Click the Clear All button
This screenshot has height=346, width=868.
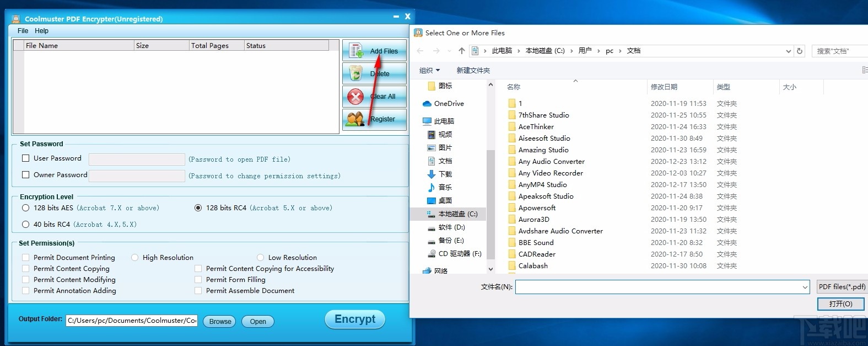[374, 97]
